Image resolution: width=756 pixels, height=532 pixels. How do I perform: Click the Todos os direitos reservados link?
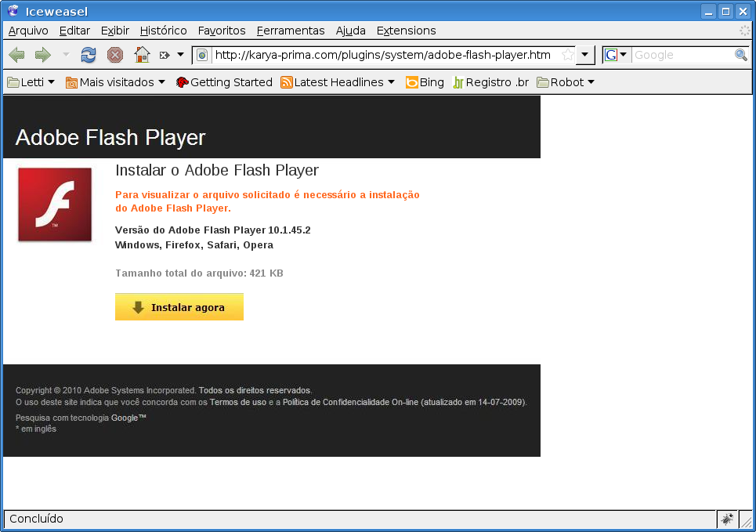255,390
